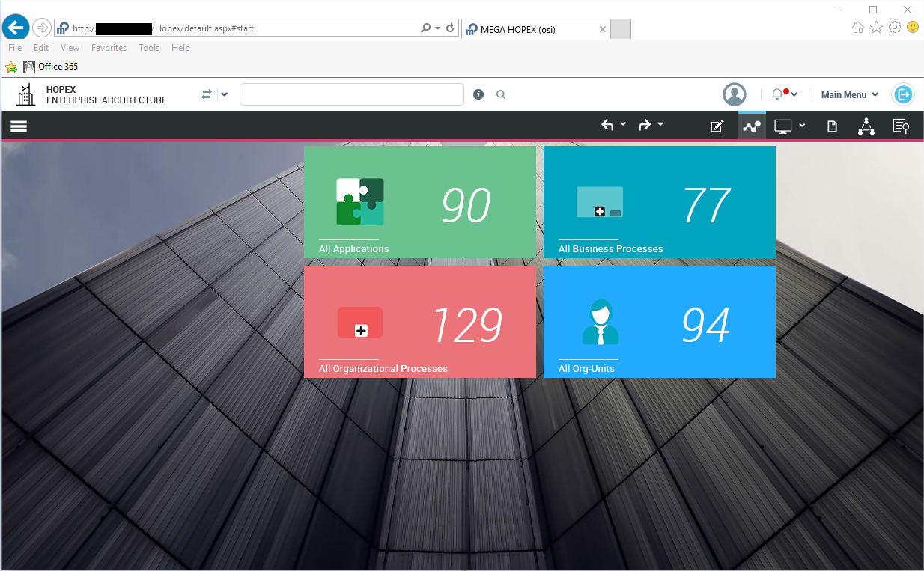Expand the Main Menu dropdown
Image resolution: width=924 pixels, height=571 pixels.
[x=849, y=95]
